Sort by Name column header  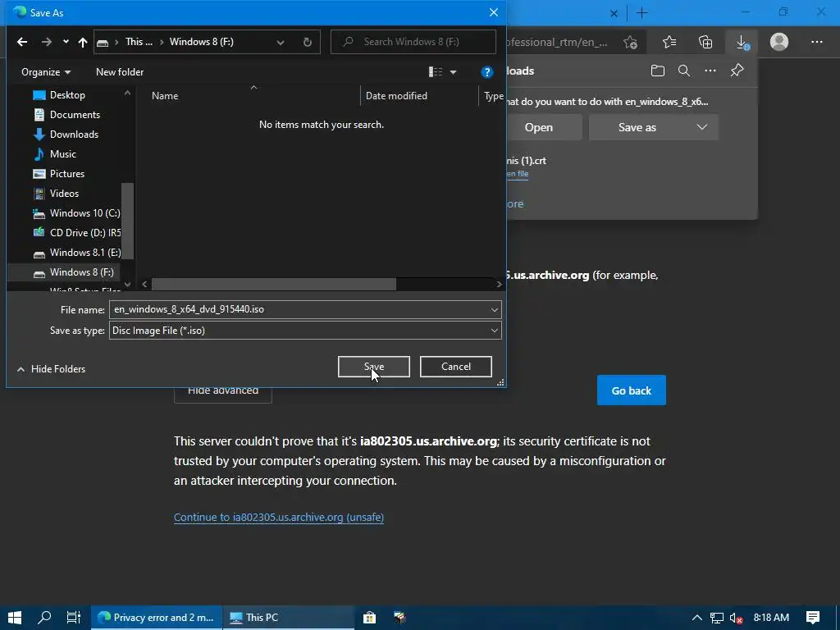coord(164,96)
